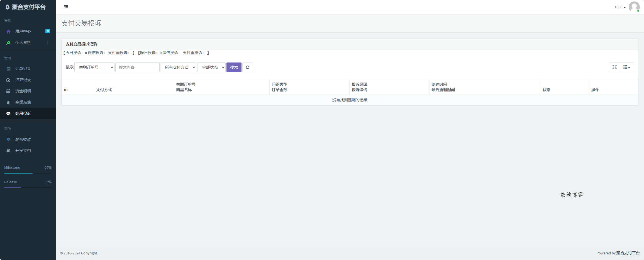
Task: Click the book icon beside 开发文档
Action: (8, 151)
